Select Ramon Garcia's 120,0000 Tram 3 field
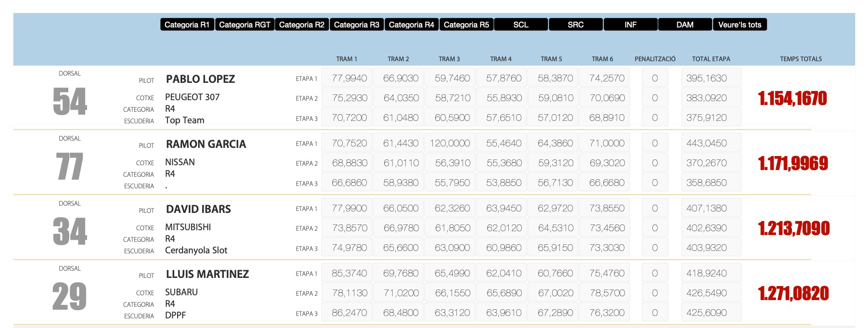 [450, 143]
